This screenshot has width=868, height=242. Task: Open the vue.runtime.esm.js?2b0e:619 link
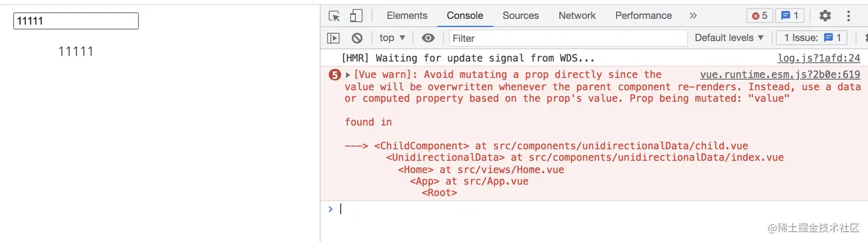[780, 75]
